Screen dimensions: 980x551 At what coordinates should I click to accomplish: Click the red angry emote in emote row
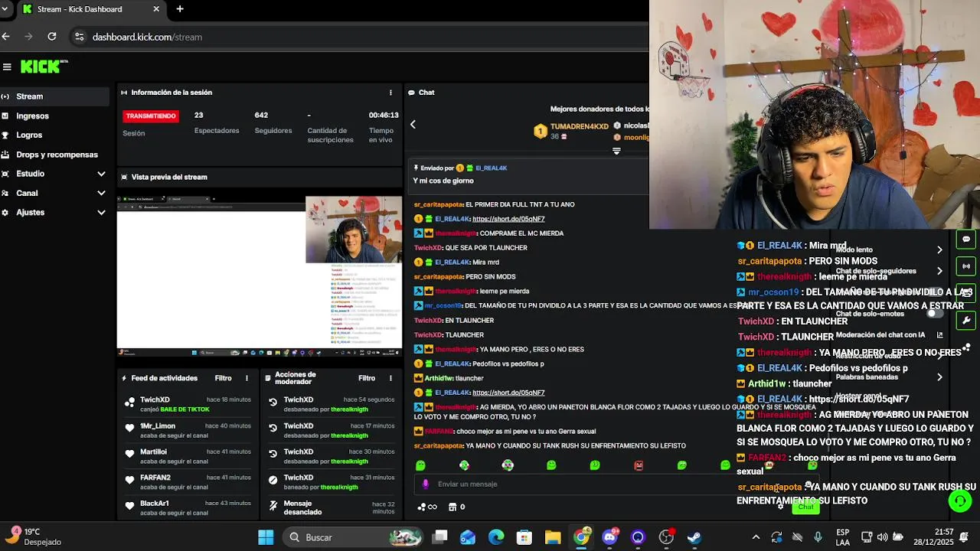tap(639, 465)
